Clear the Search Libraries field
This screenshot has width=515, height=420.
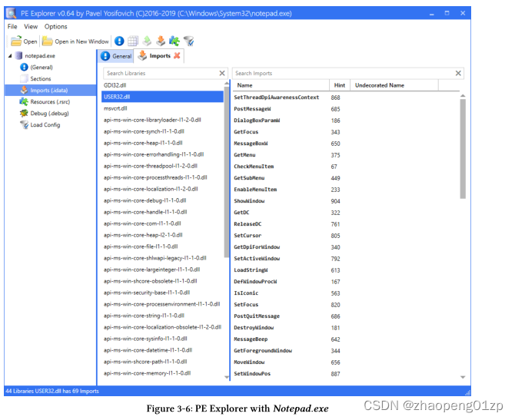coord(222,73)
